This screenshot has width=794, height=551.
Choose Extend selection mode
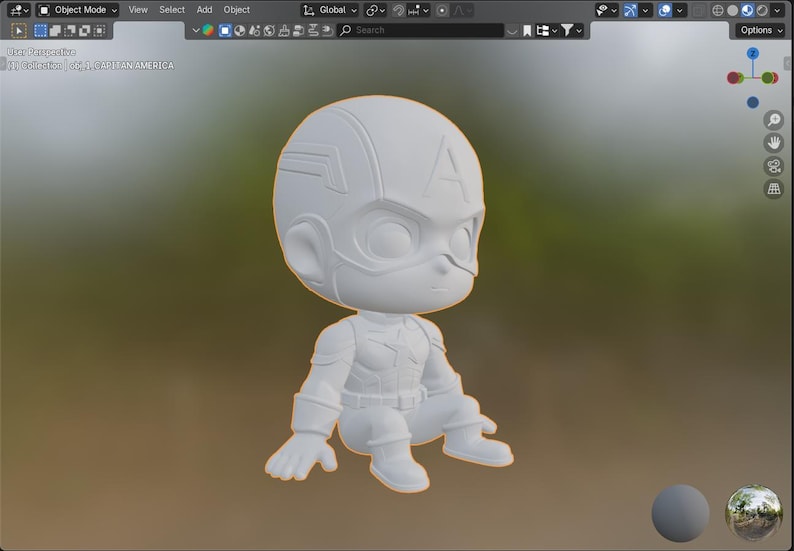55,30
